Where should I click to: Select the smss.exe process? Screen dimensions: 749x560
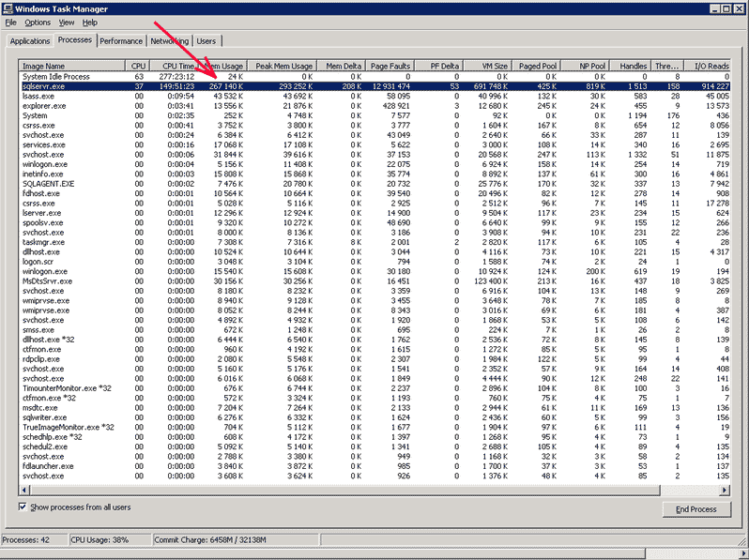click(374, 330)
